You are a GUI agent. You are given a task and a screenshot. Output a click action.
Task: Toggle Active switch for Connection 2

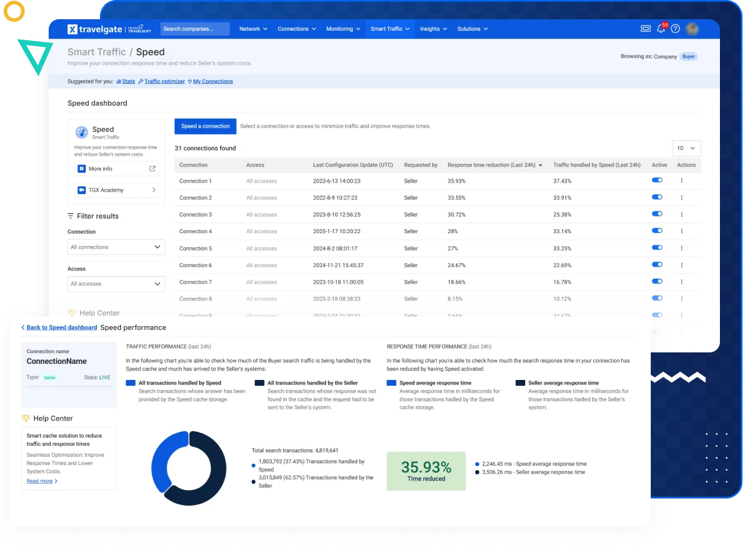point(657,198)
